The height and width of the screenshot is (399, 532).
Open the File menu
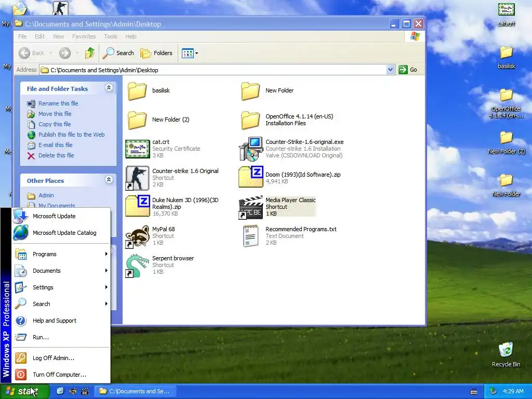pos(22,36)
